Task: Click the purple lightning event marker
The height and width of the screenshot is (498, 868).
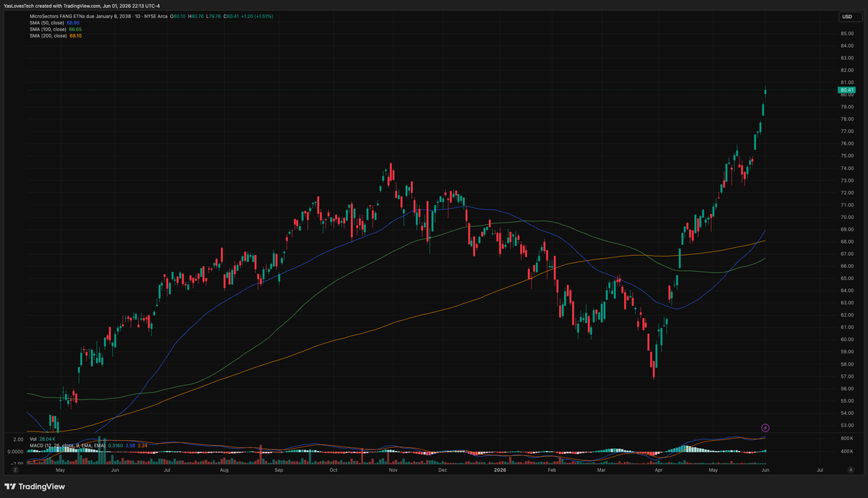Action: tap(765, 428)
